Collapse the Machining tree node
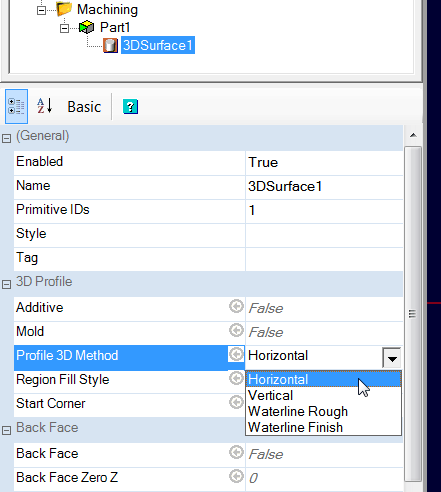 pyautogui.click(x=41, y=10)
